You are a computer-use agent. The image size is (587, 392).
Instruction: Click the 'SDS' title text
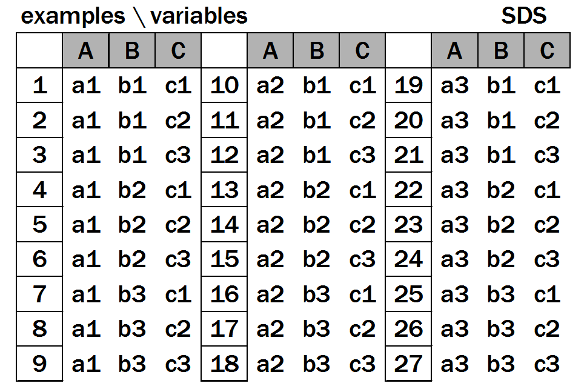(523, 16)
